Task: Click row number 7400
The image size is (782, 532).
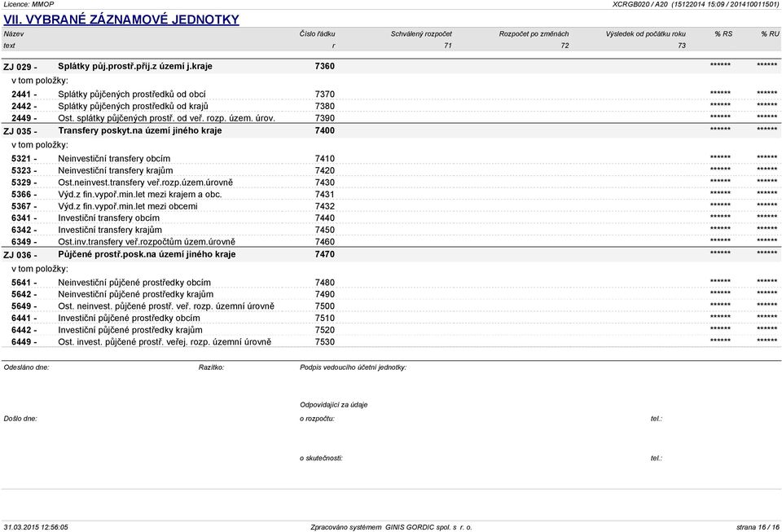Action: click(x=325, y=130)
